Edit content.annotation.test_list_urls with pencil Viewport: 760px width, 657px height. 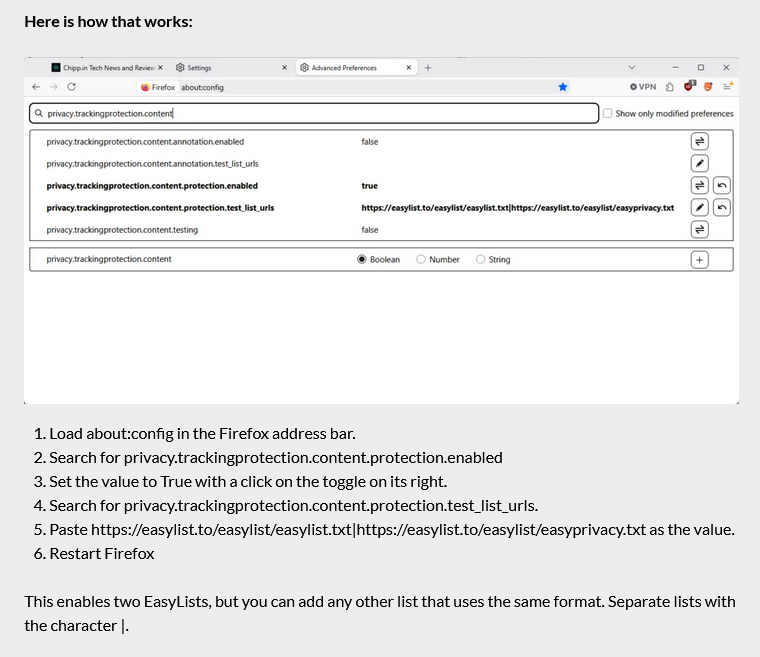point(699,163)
